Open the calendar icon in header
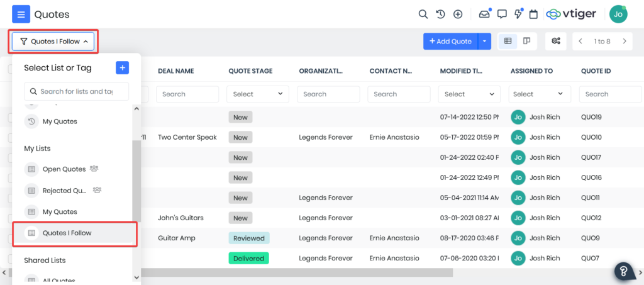644x285 pixels. 533,14
